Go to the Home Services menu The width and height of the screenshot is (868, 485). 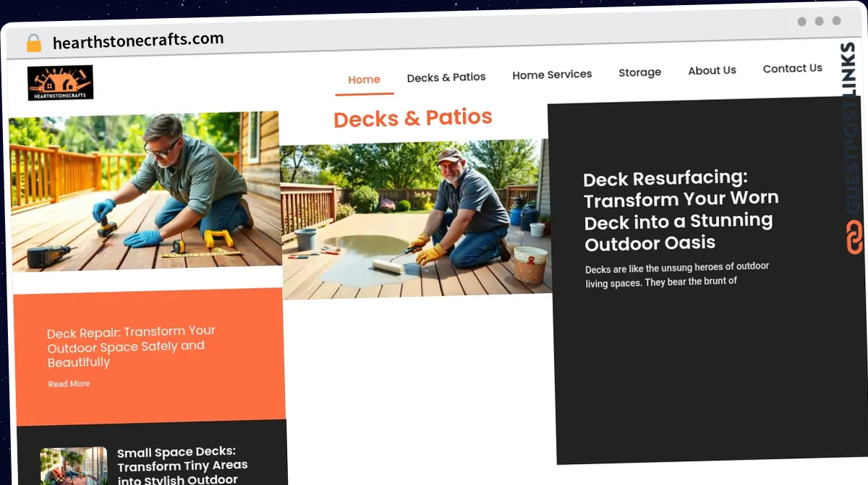(x=552, y=75)
